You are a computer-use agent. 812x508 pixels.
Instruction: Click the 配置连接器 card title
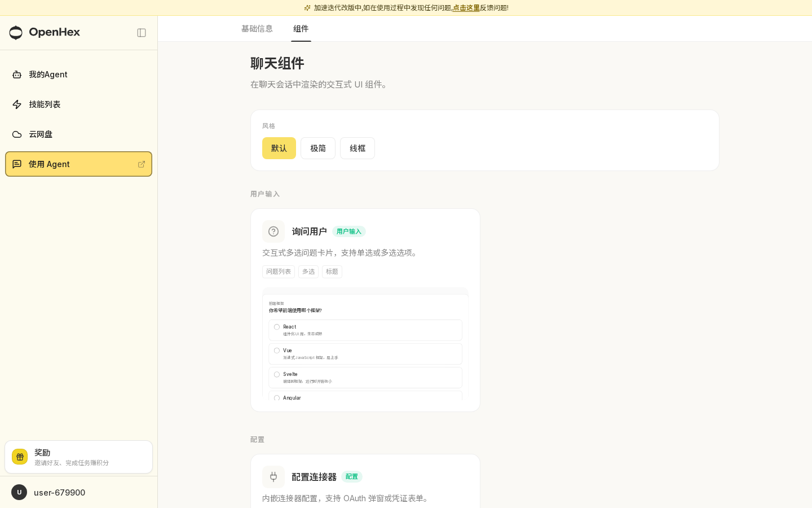coord(314,477)
